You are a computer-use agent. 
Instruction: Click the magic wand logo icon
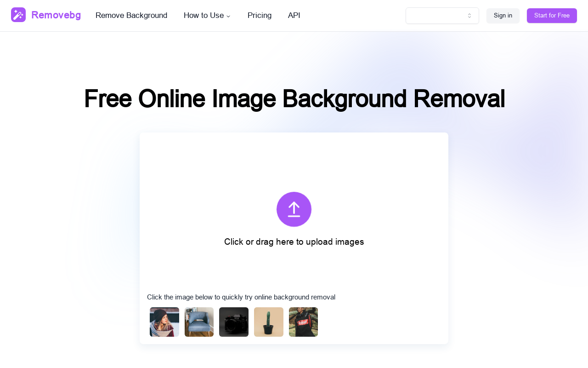[x=18, y=15]
